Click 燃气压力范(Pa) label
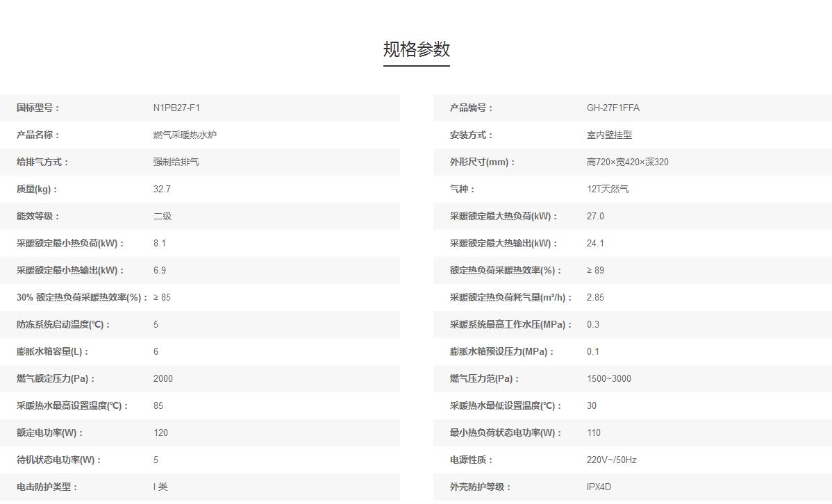This screenshot has width=832, height=504. (485, 378)
